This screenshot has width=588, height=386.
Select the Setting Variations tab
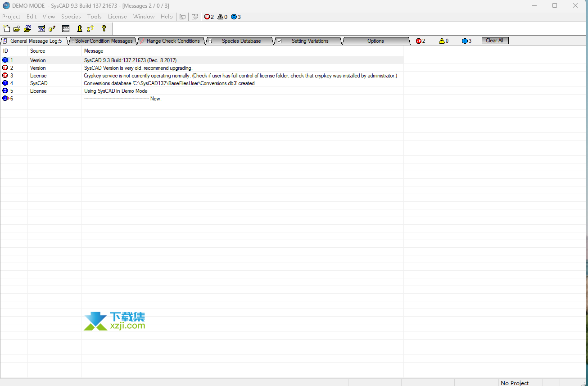(309, 41)
